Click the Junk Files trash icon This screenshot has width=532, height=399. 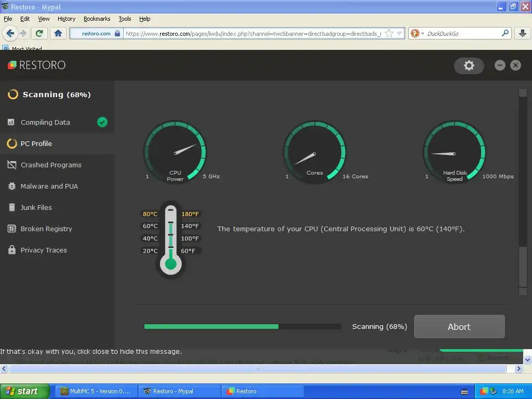tap(11, 207)
